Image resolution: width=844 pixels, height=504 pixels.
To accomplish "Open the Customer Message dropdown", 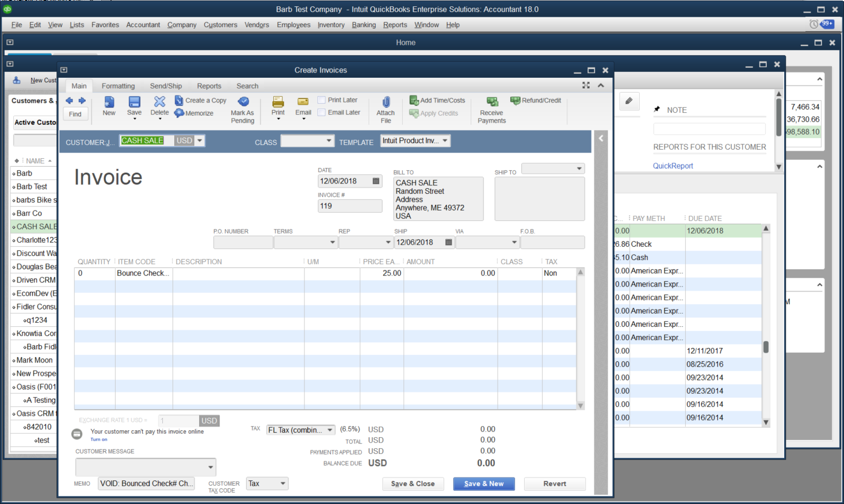I will coord(211,467).
